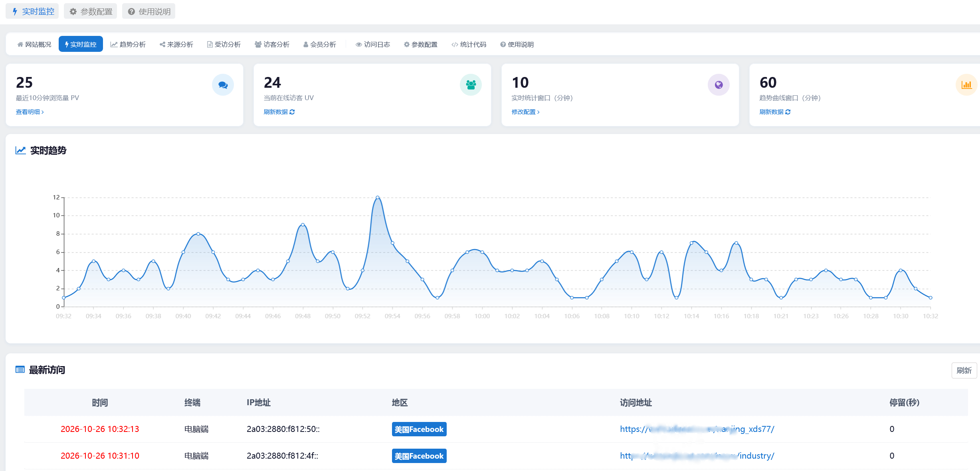Click the 时间 column header
The width and height of the screenshot is (980, 471).
coord(100,402)
